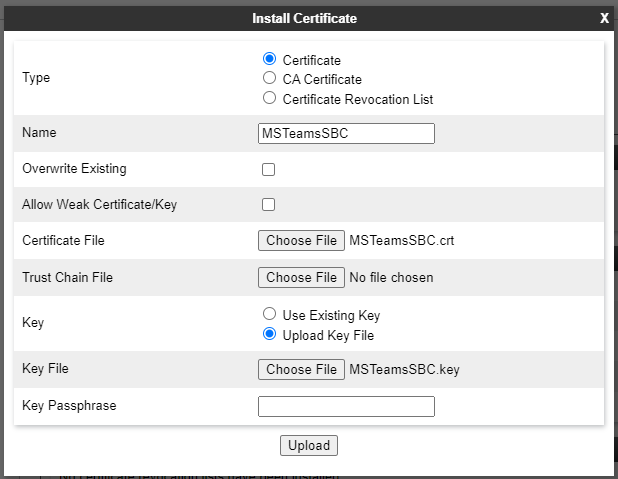Click the Name field containing MSTeamsSBC
The width and height of the screenshot is (618, 479).
click(346, 133)
